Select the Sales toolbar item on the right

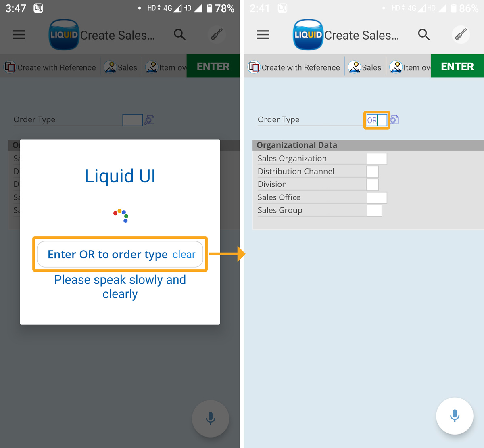(x=365, y=67)
